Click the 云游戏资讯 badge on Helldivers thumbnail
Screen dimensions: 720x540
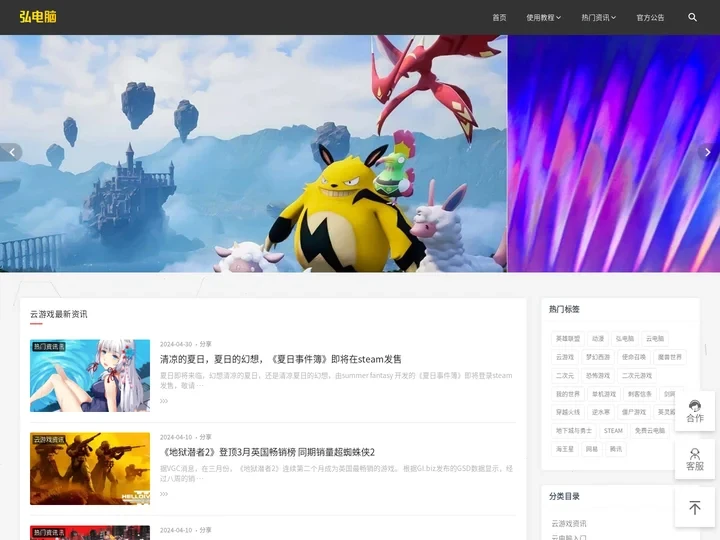click(x=49, y=439)
